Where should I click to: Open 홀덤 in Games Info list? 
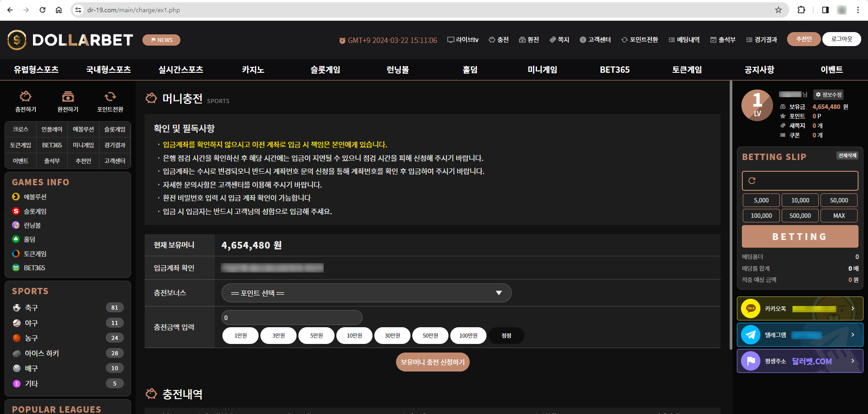(29, 240)
